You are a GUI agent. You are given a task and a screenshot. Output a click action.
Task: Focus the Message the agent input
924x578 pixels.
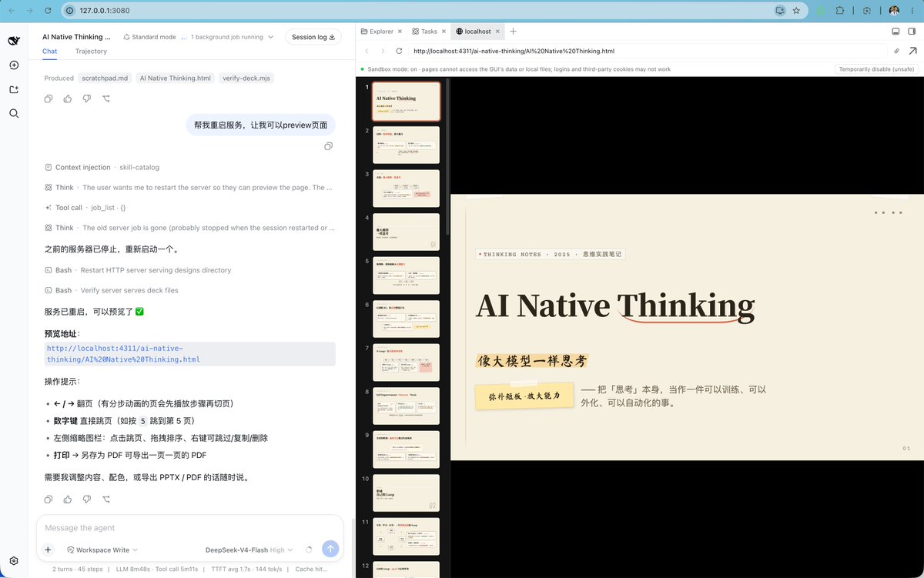[x=189, y=528]
